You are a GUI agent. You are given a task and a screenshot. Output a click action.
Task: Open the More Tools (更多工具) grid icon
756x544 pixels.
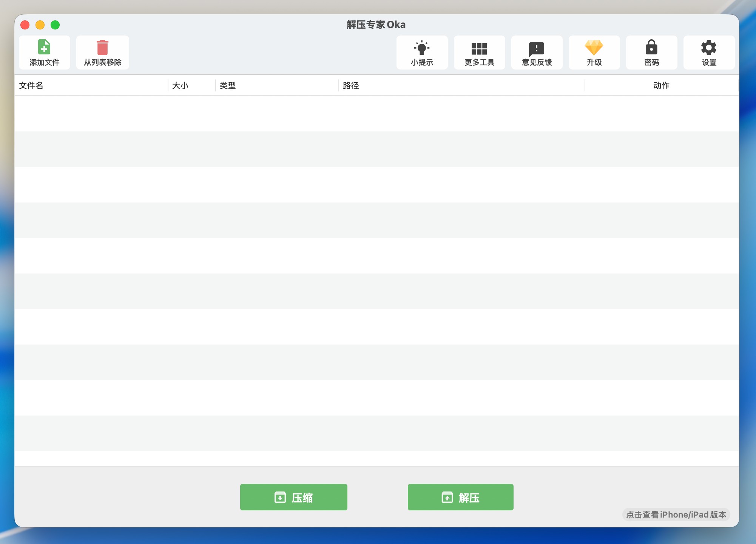479,48
